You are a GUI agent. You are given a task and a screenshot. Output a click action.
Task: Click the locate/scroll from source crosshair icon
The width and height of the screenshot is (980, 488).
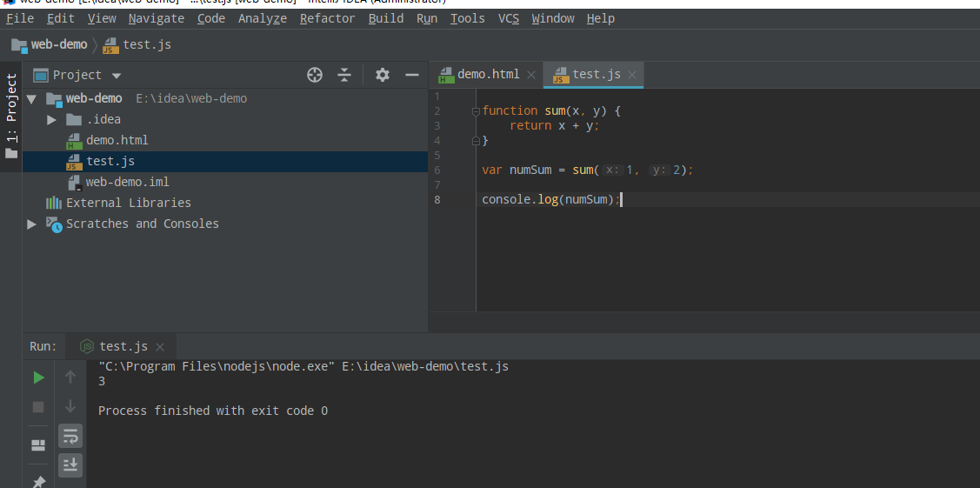click(x=315, y=75)
